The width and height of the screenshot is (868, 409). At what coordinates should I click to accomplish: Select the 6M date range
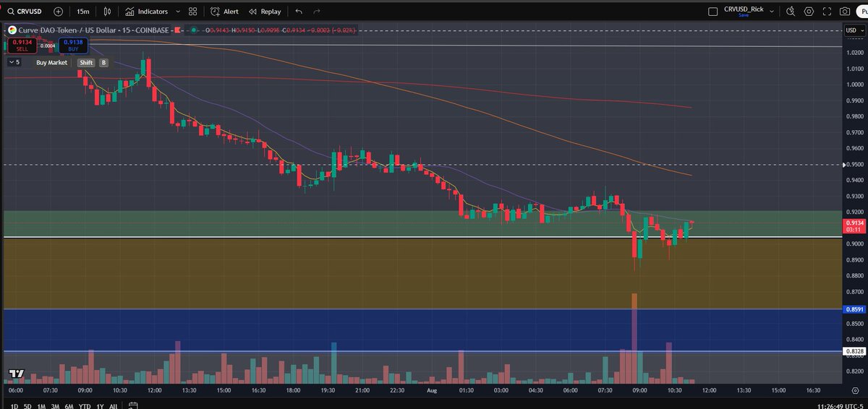pos(69,406)
